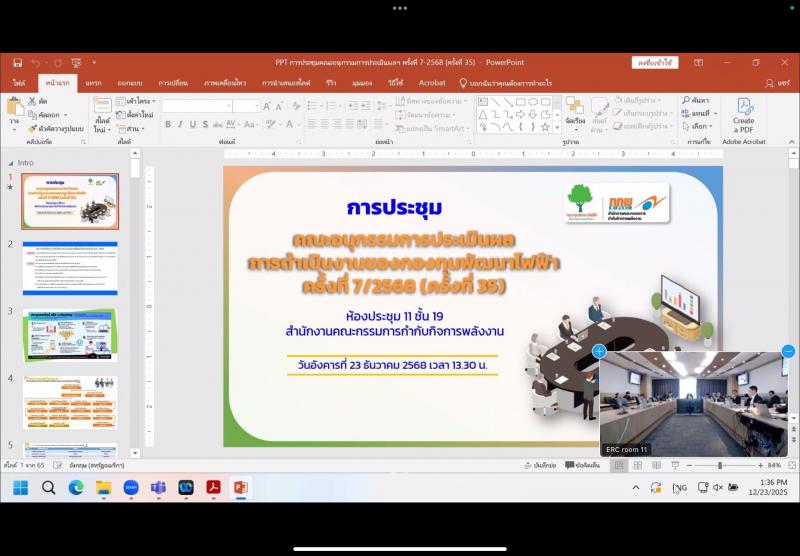
Task: Open Character Spacing (AV) dropdown
Action: tap(232, 124)
